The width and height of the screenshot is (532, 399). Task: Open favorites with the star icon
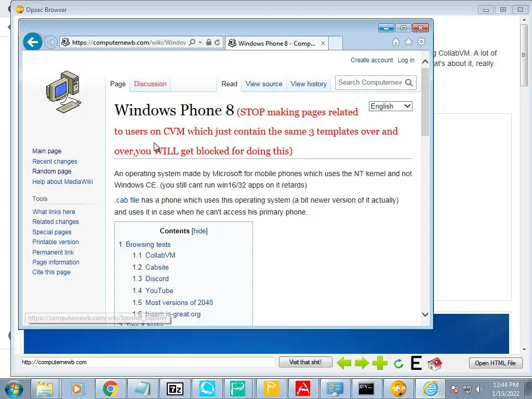(x=408, y=42)
